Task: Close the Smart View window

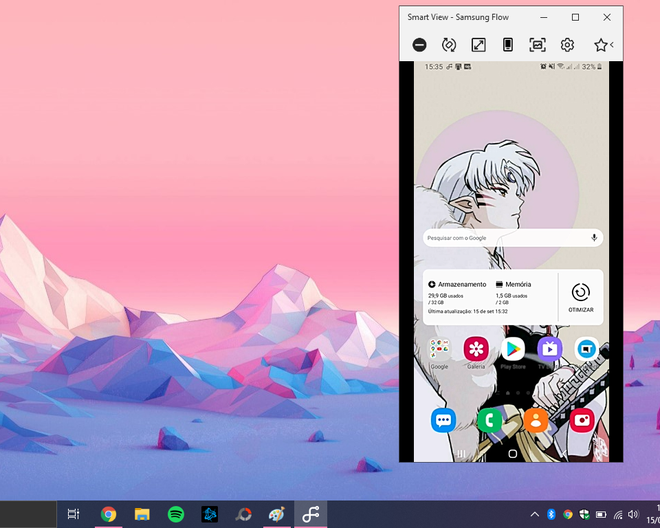Action: click(x=607, y=17)
